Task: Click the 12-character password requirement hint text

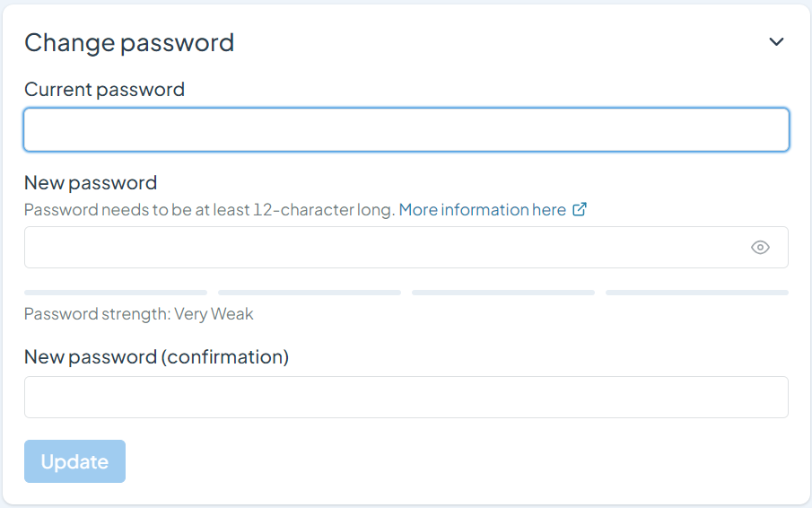Action: pos(209,210)
